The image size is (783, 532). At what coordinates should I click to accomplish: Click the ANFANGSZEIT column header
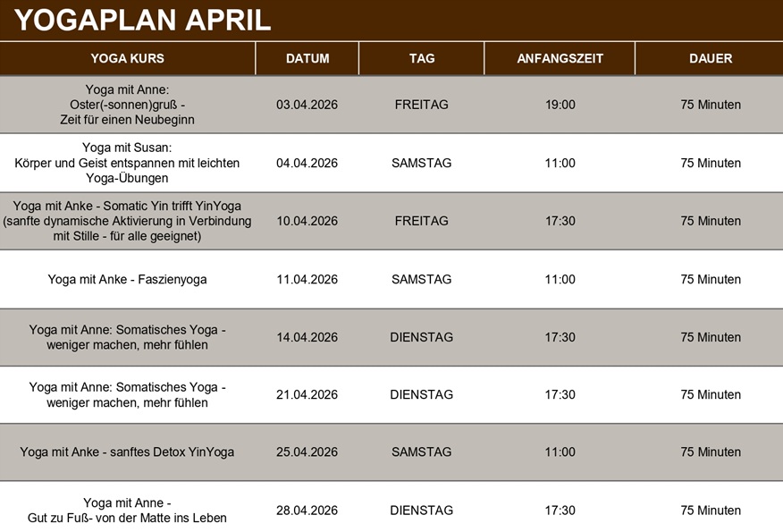(x=560, y=59)
